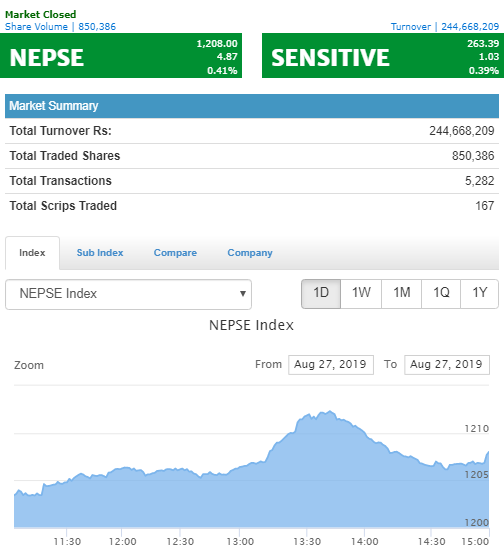
Task: Open the Index tab
Action: pyautogui.click(x=32, y=253)
